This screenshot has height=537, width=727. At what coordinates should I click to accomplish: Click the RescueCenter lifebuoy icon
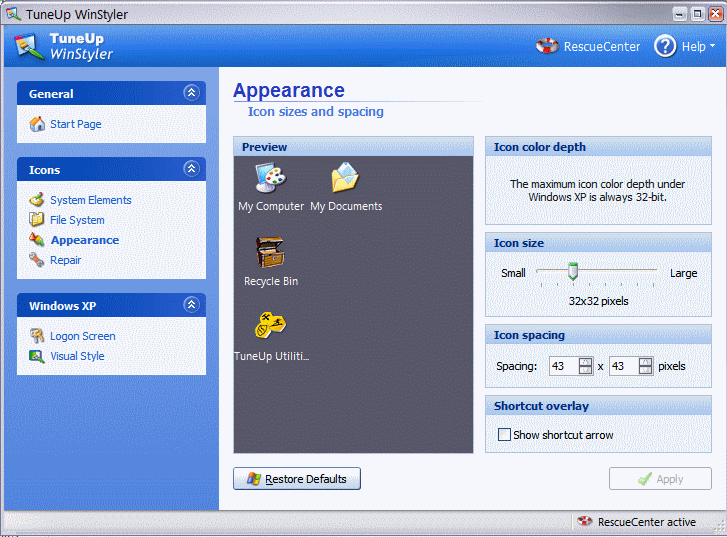coord(547,46)
